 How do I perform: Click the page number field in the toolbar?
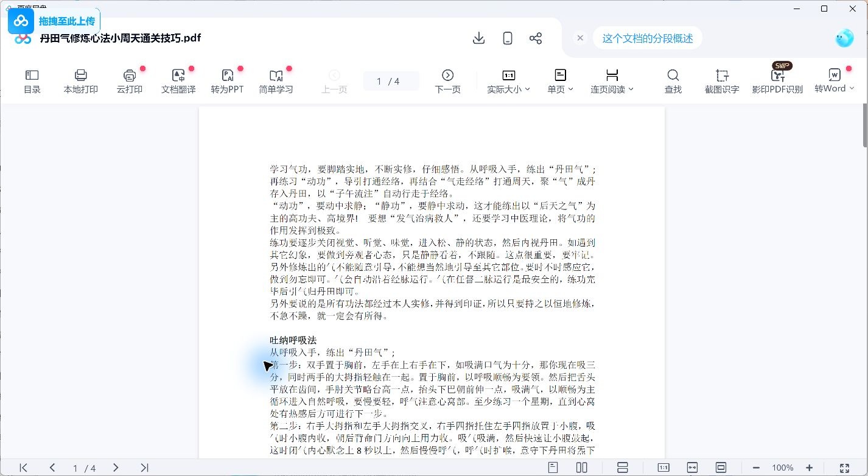tap(391, 81)
